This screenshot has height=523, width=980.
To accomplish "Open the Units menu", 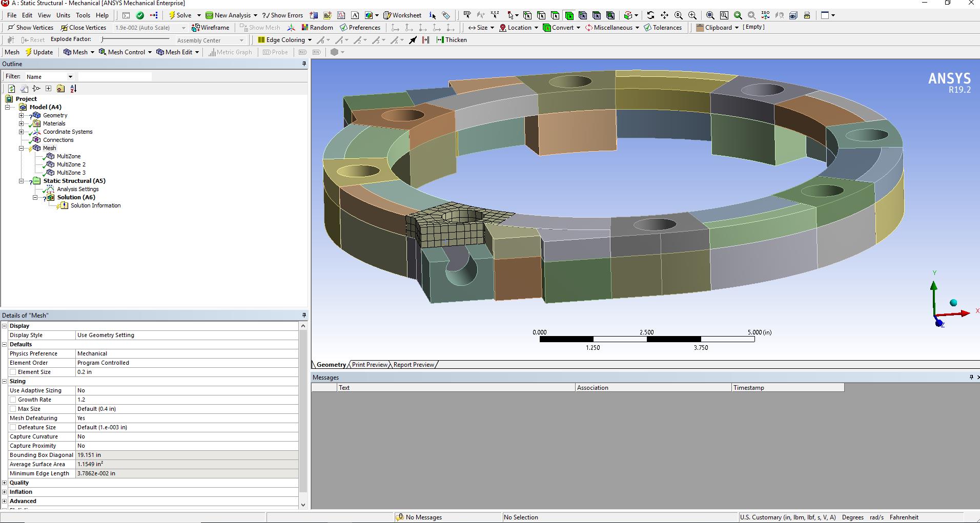I will click(64, 15).
